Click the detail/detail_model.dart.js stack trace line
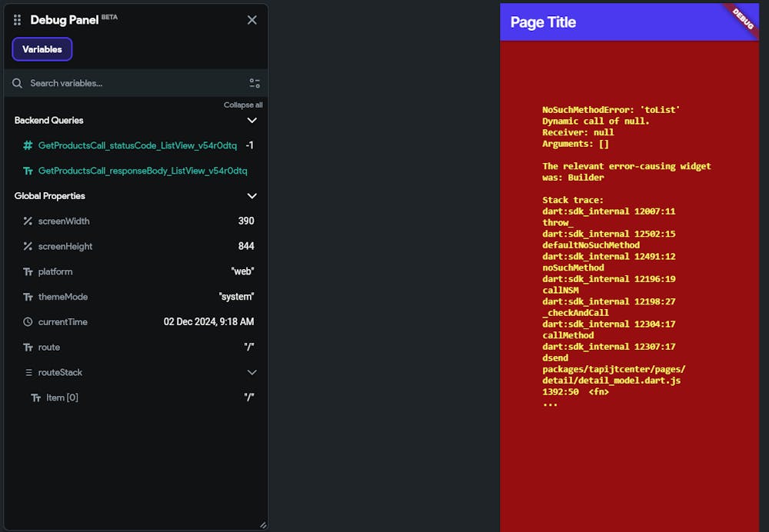 [611, 381]
